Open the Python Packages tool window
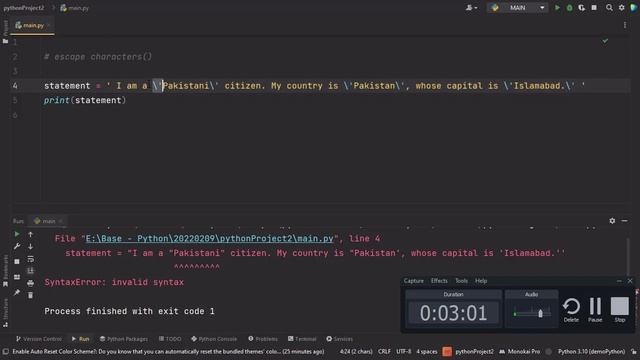 point(124,339)
